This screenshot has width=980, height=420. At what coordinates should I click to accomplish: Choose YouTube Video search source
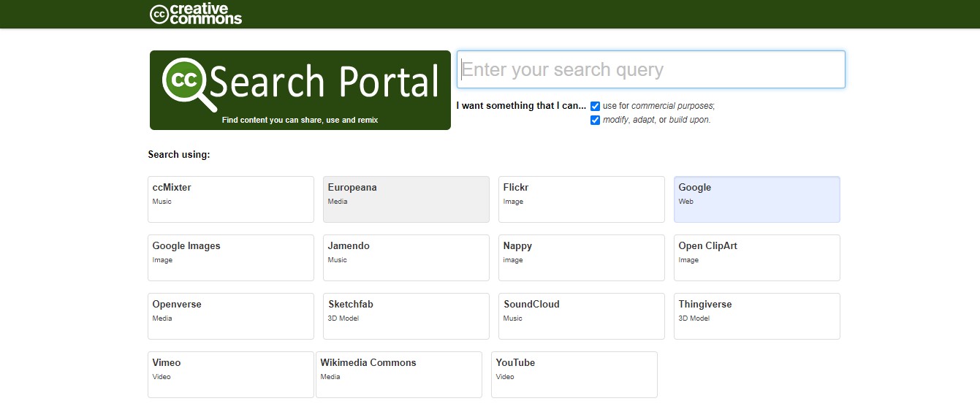point(574,374)
